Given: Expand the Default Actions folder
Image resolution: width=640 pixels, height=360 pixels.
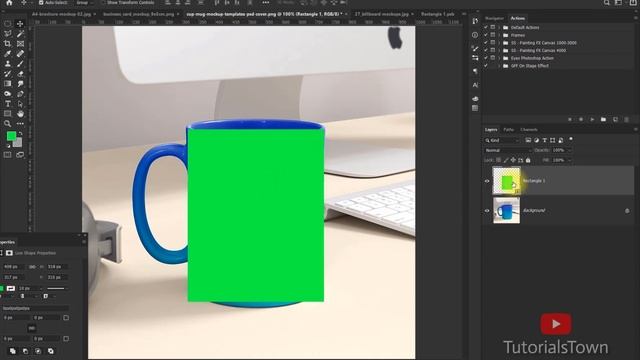Looking at the screenshot, I should tap(499, 27).
